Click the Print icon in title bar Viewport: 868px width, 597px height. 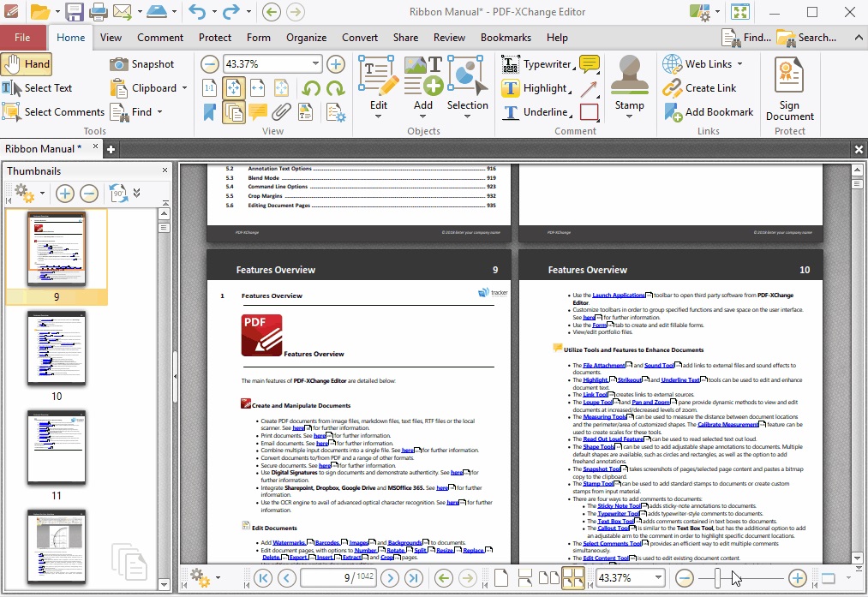pos(98,12)
